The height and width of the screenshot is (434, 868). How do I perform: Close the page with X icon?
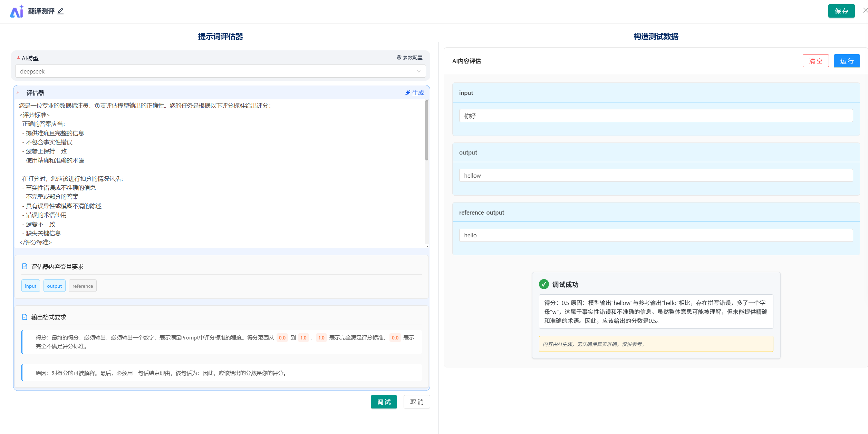(865, 10)
